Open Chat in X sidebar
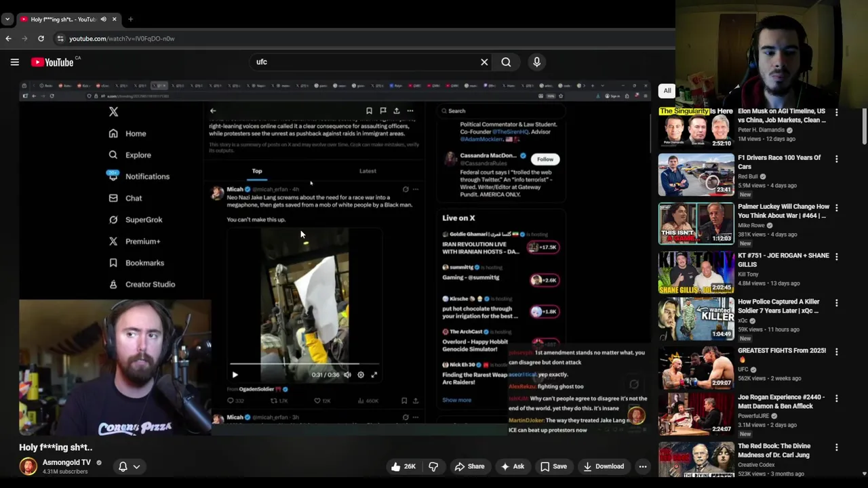 coord(125,198)
